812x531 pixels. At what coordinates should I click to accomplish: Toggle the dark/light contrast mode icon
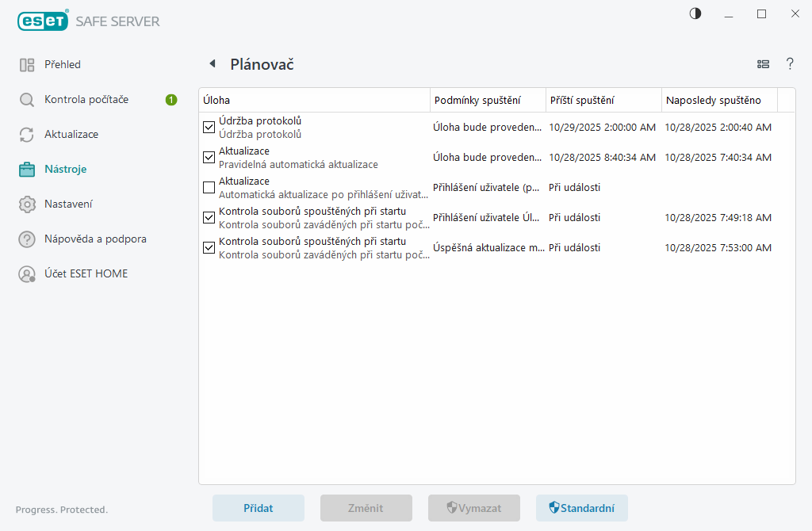click(695, 13)
